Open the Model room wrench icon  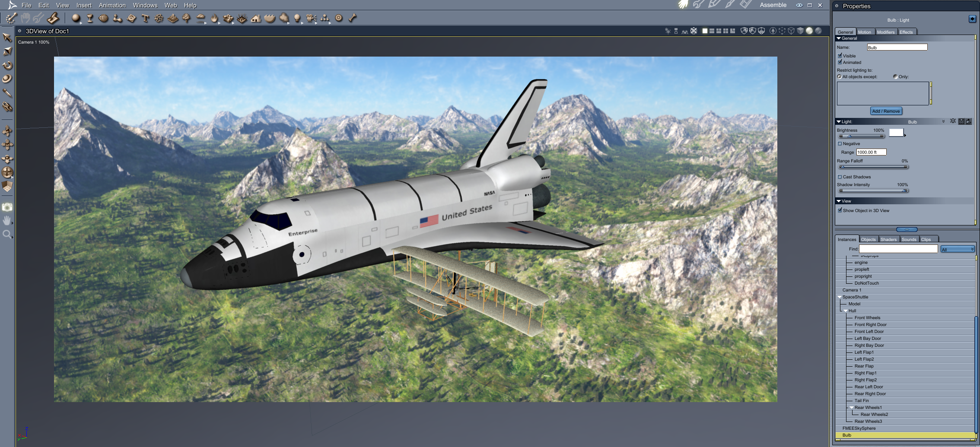(x=699, y=5)
